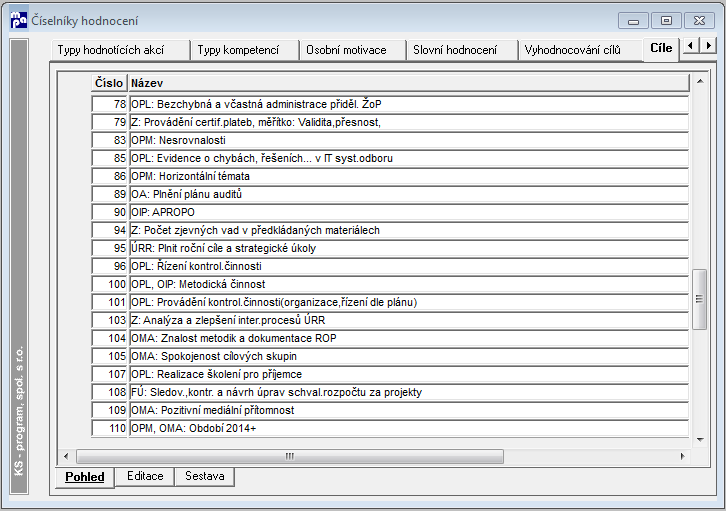
Task: Click the horizontal scrollbar thumb
Action: point(290,456)
